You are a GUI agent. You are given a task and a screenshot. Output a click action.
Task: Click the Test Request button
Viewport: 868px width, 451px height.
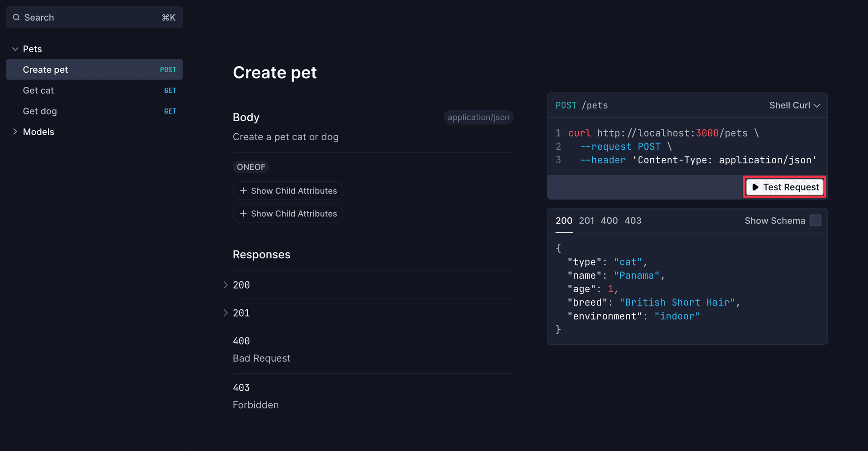[x=784, y=187]
